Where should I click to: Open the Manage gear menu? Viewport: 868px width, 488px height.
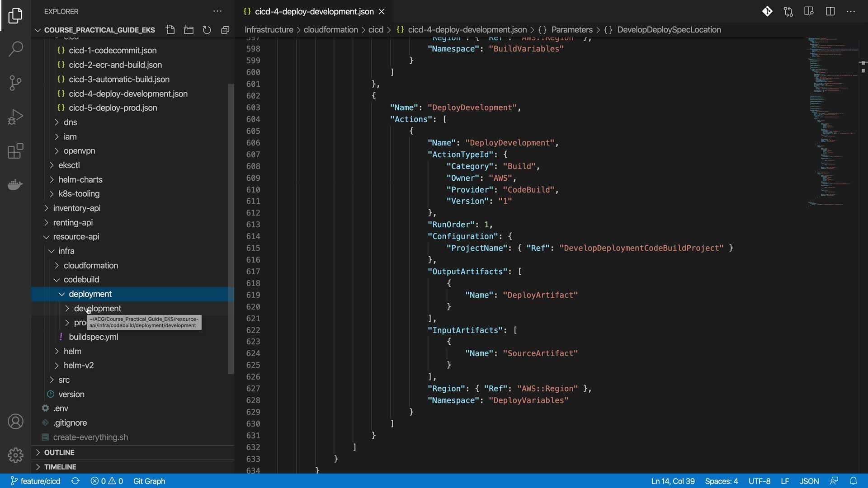pos(15,455)
